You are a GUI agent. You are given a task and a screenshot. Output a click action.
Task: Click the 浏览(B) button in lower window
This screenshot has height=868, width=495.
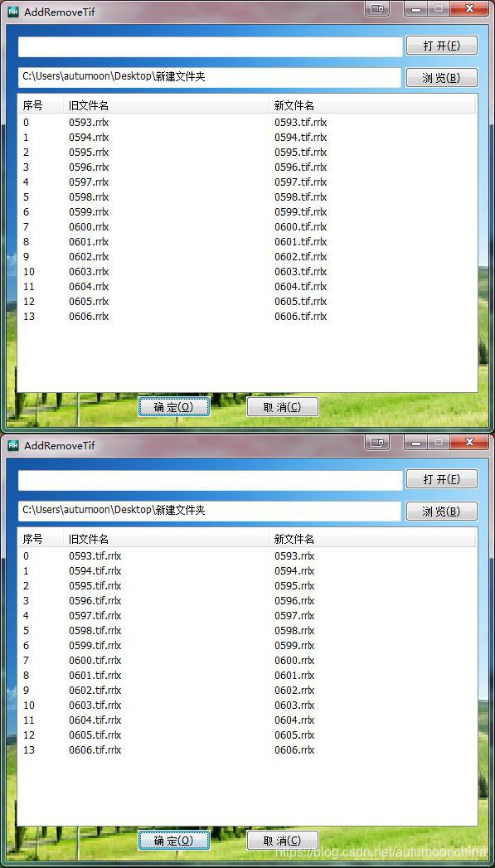point(441,511)
